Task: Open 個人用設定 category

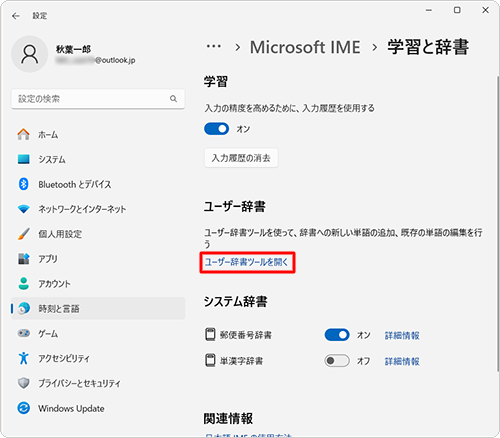Action: click(98, 234)
